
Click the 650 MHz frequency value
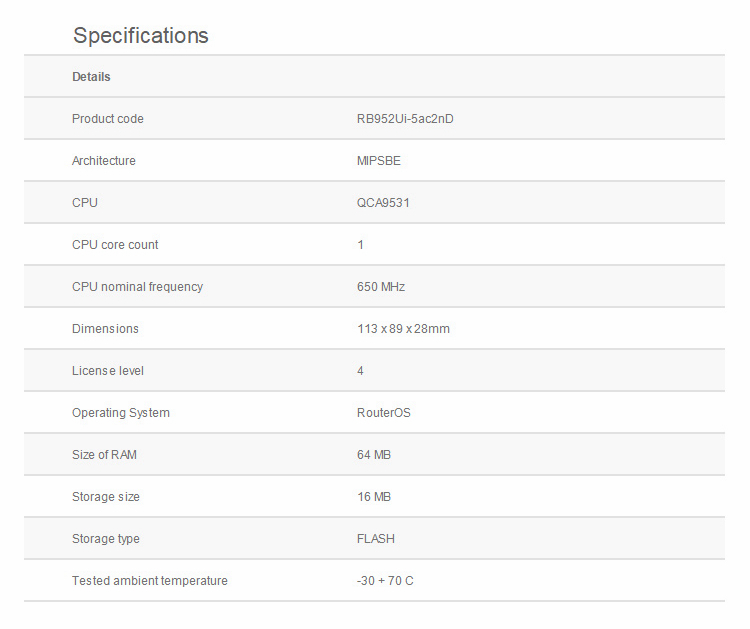coord(381,287)
